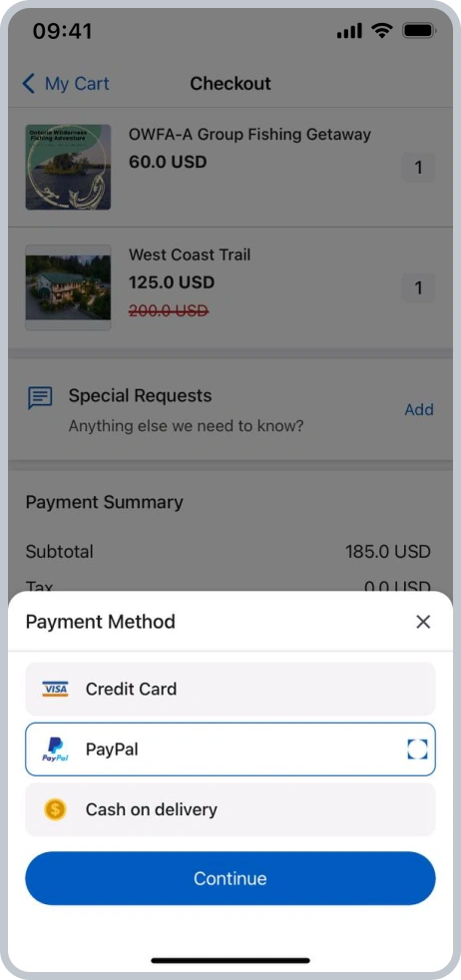The height and width of the screenshot is (980, 461).
Task: Tap Add for Special Requests
Action: [x=418, y=409]
